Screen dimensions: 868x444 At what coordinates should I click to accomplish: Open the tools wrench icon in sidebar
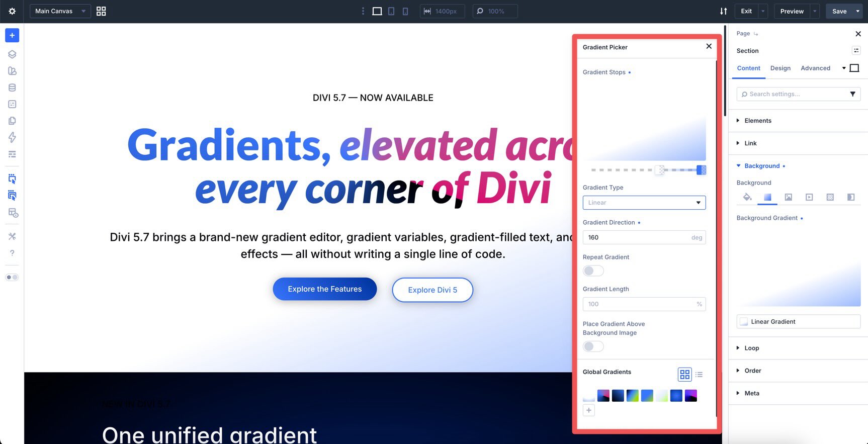pos(12,236)
